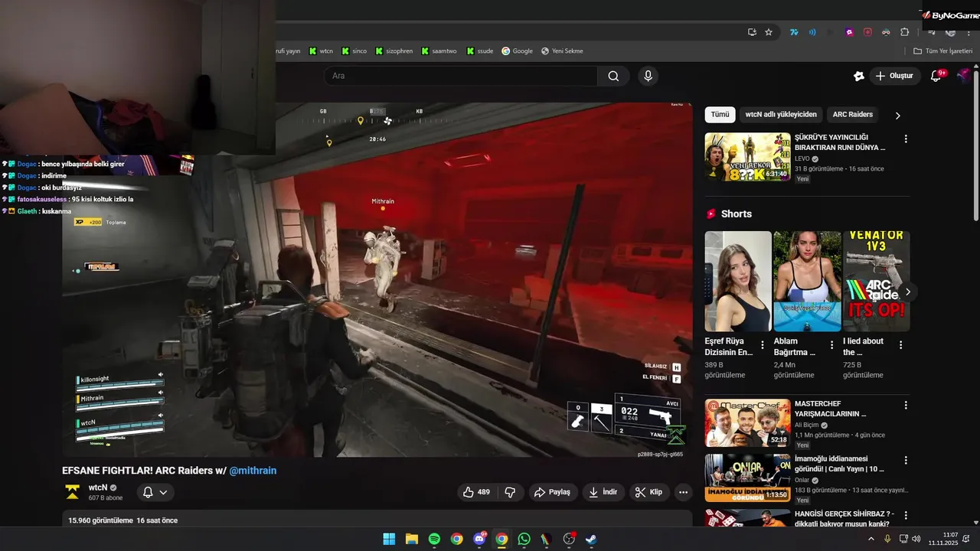Open the Chrome three-dot menu
Image resolution: width=980 pixels, height=551 pixels.
click(969, 32)
